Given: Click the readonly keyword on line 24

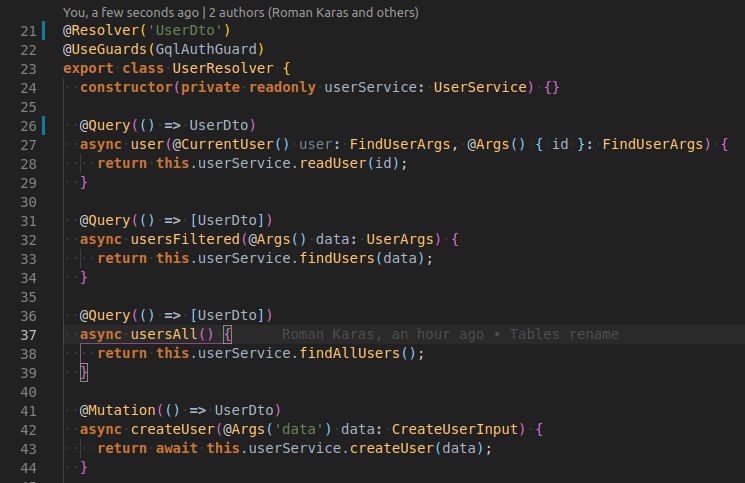Looking at the screenshot, I should (x=282, y=87).
